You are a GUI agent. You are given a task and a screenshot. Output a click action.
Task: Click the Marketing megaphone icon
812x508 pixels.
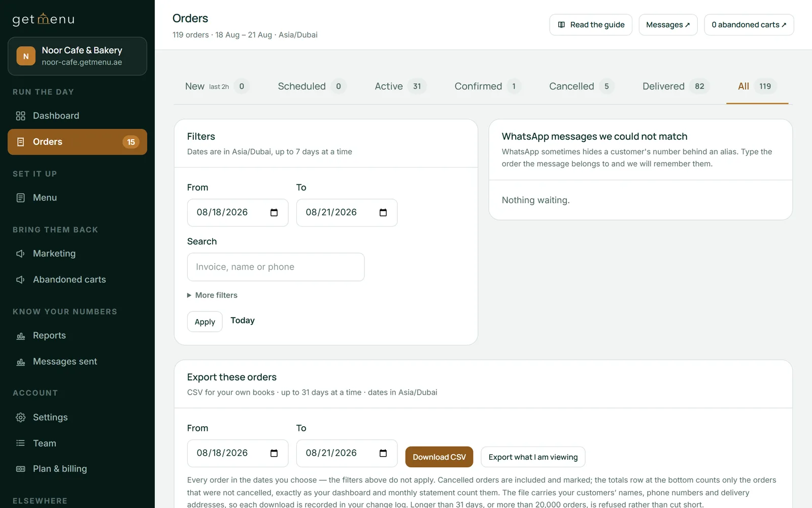pos(20,253)
